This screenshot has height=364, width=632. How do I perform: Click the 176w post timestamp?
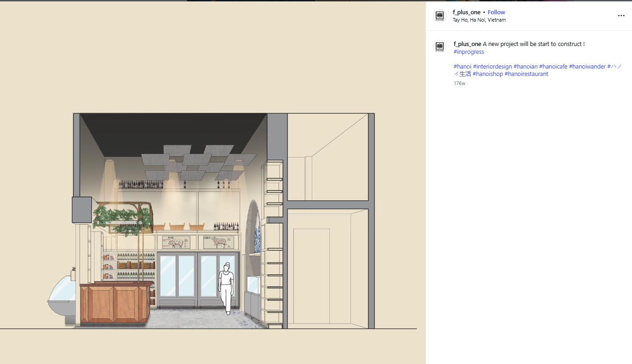click(459, 84)
